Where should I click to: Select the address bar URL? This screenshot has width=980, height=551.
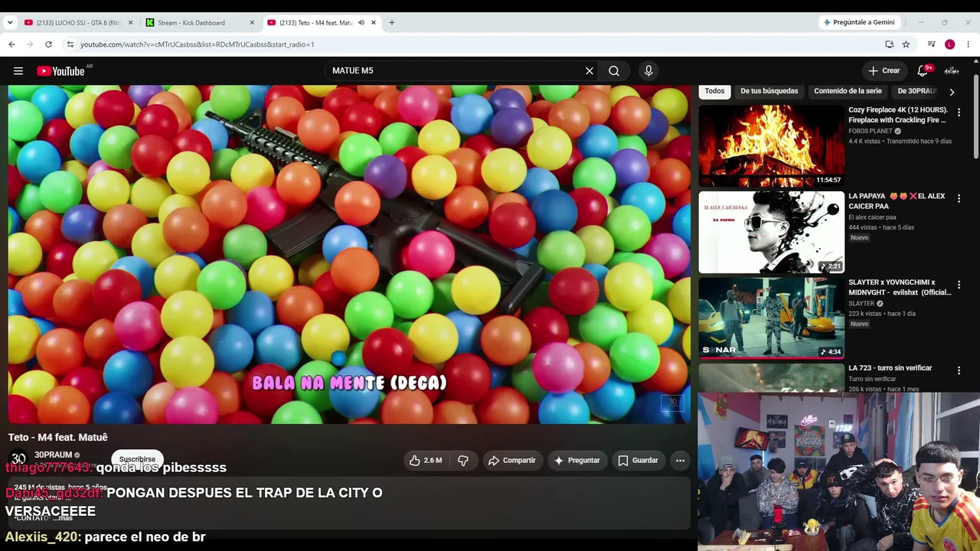click(197, 44)
